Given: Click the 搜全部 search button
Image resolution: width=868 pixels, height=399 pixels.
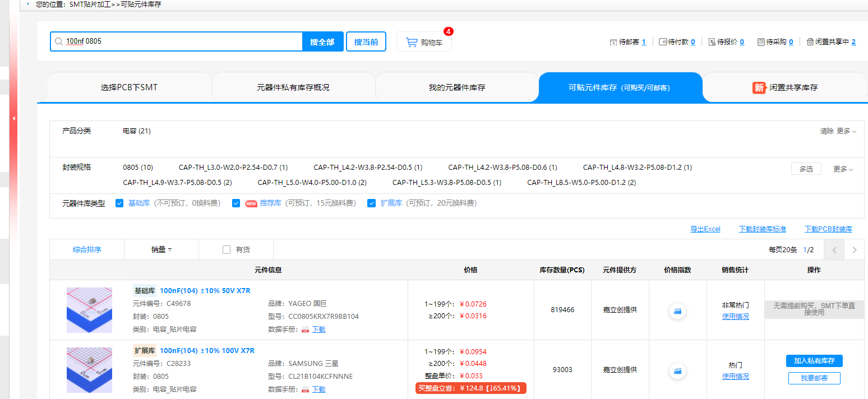Looking at the screenshot, I should 322,42.
